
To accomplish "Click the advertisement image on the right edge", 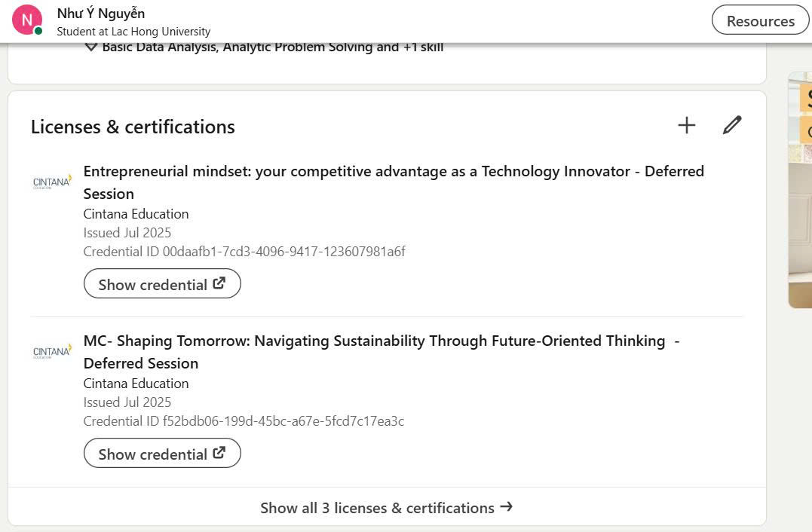I will [x=800, y=188].
